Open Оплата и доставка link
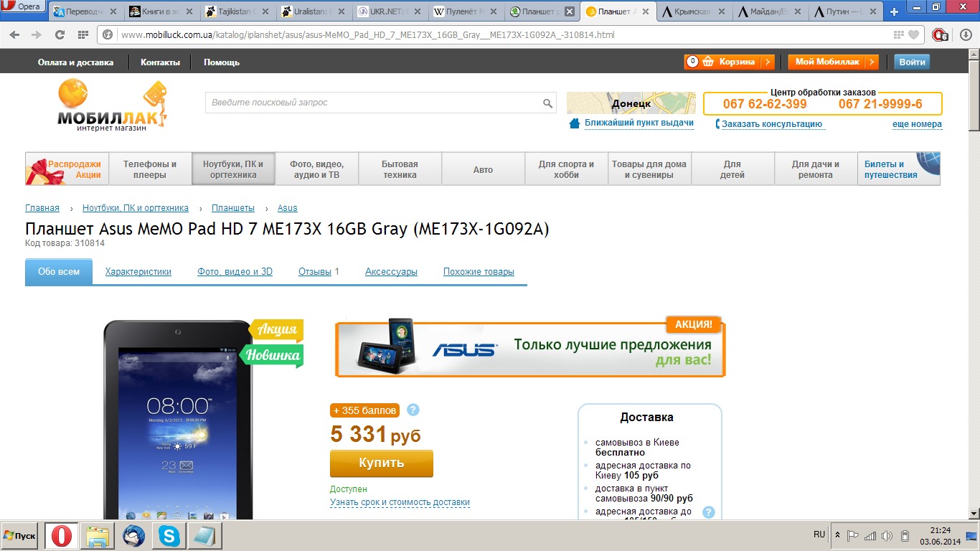 pos(75,62)
